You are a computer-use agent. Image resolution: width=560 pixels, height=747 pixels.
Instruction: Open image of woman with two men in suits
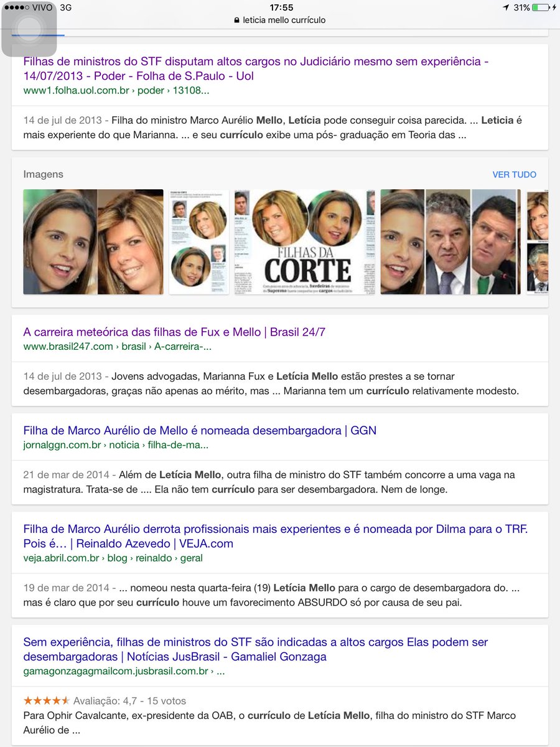pos(450,242)
